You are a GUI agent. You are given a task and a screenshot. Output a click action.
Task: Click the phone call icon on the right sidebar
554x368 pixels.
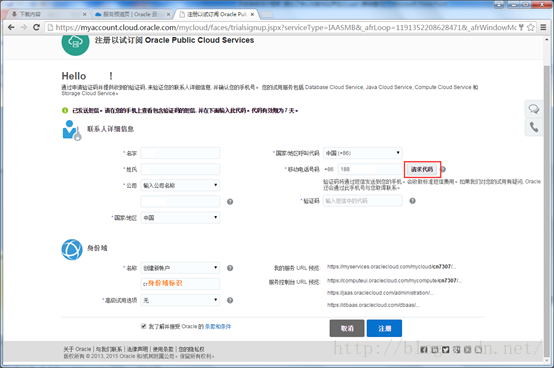534,127
